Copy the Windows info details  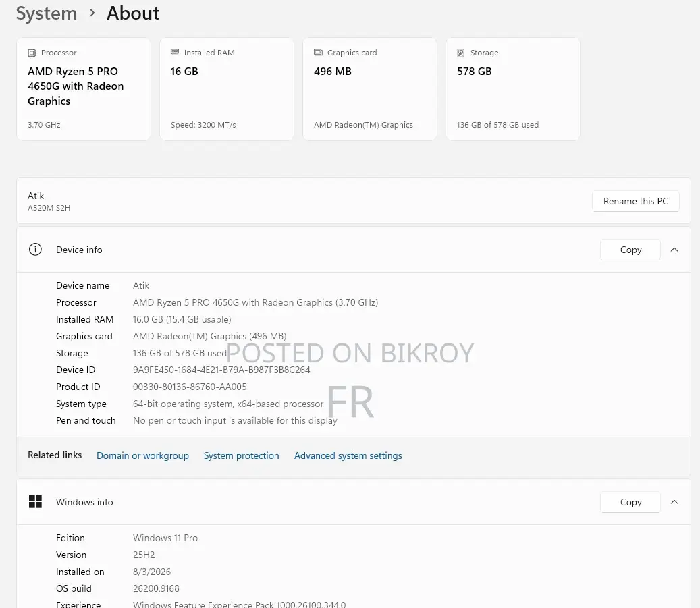coord(630,502)
